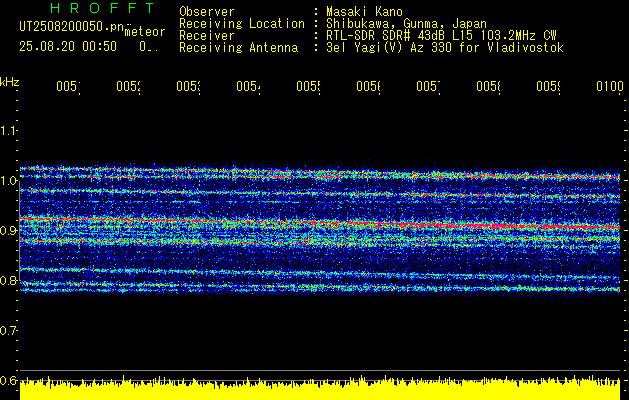629x400 pixels.
Task: Click the 0051 time marker
Action: tap(68, 86)
